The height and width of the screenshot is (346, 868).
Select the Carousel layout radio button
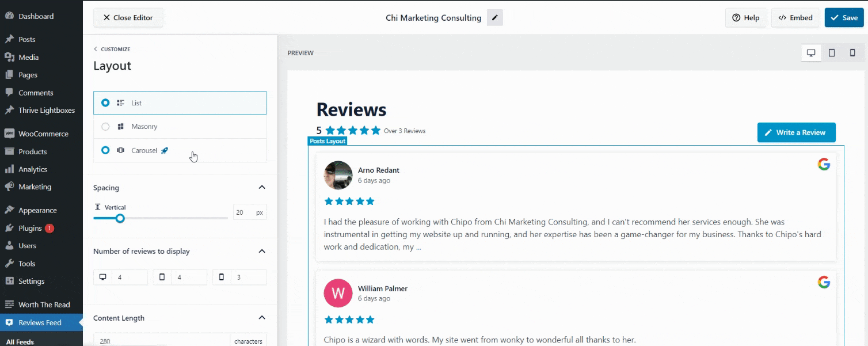105,150
